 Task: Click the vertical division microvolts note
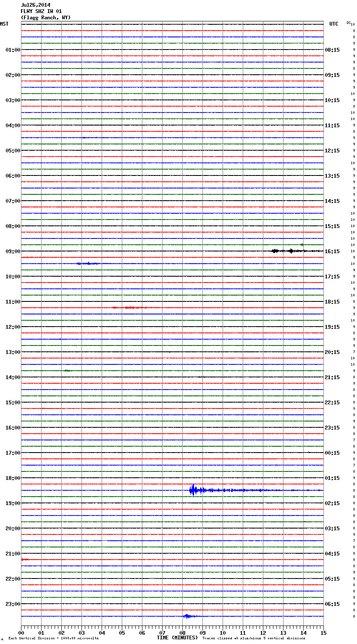coord(53,639)
